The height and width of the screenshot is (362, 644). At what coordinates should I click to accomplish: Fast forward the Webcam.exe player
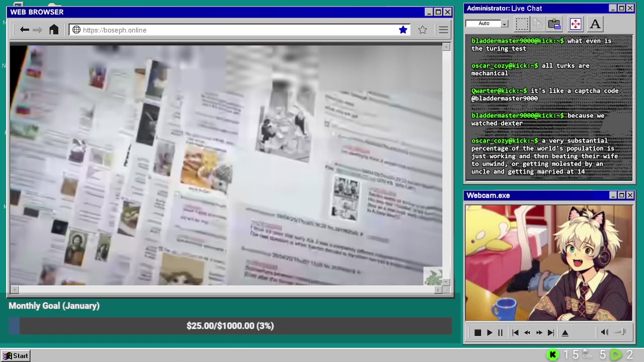coord(539,332)
